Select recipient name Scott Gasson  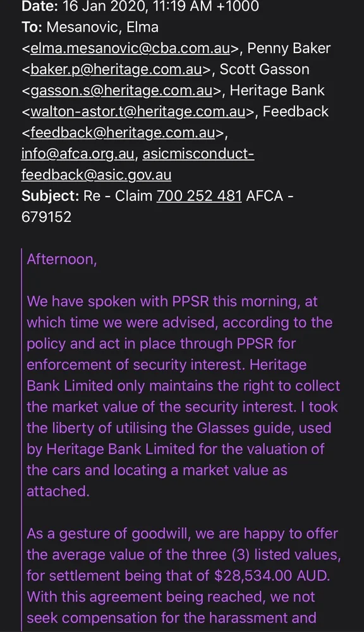point(264,70)
